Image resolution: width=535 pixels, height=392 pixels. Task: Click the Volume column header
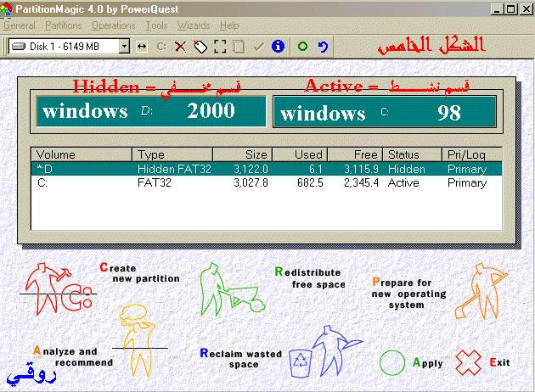[x=82, y=154]
